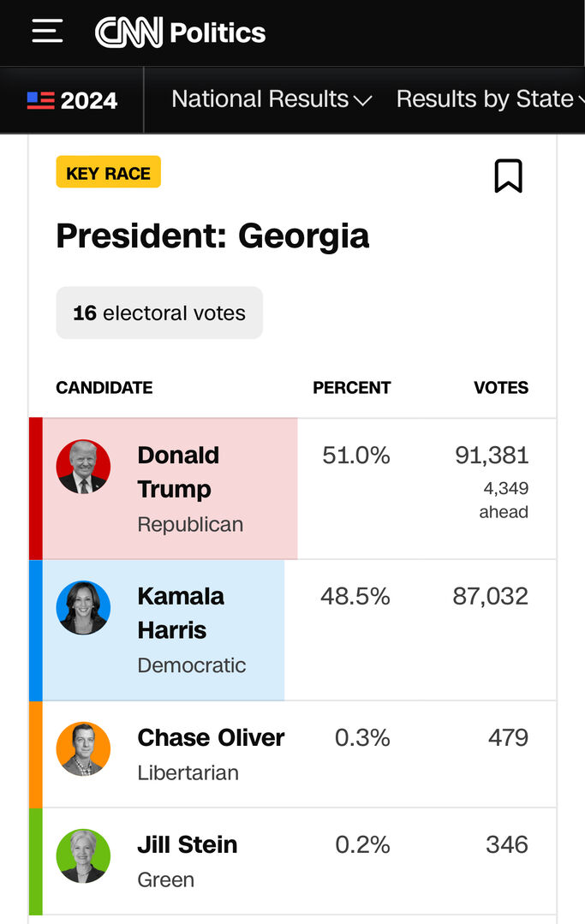Bookmark the Georgia race
The image size is (585, 924).
tap(508, 176)
